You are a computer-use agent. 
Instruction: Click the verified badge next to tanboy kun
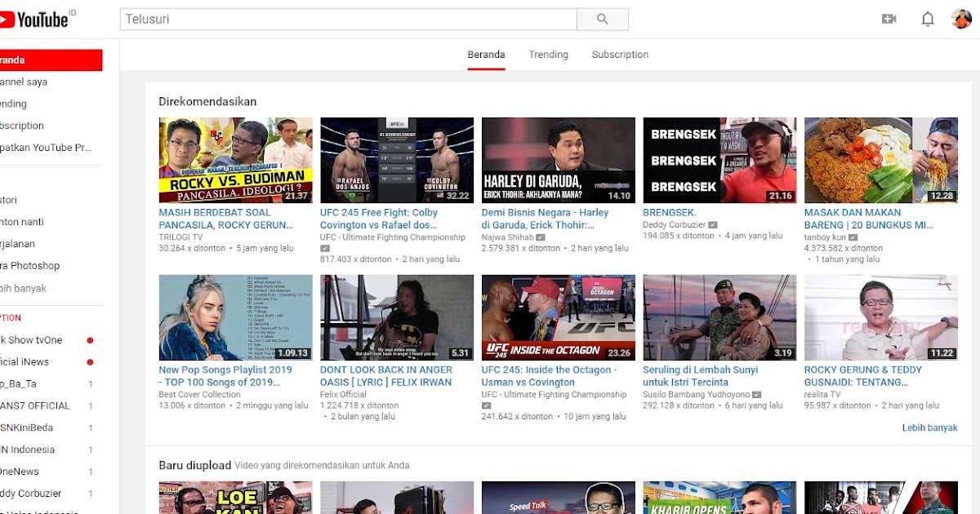tap(853, 237)
